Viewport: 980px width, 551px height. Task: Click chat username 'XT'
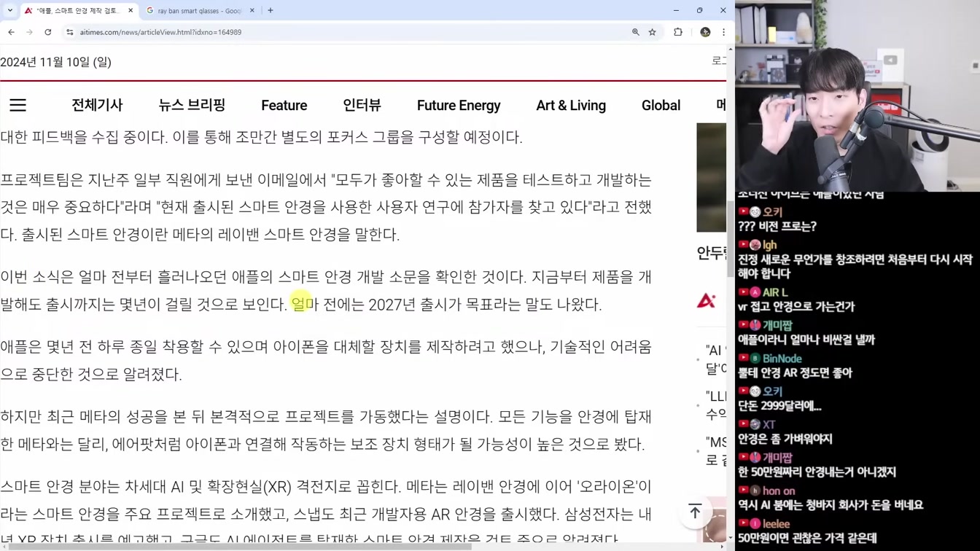769,425
